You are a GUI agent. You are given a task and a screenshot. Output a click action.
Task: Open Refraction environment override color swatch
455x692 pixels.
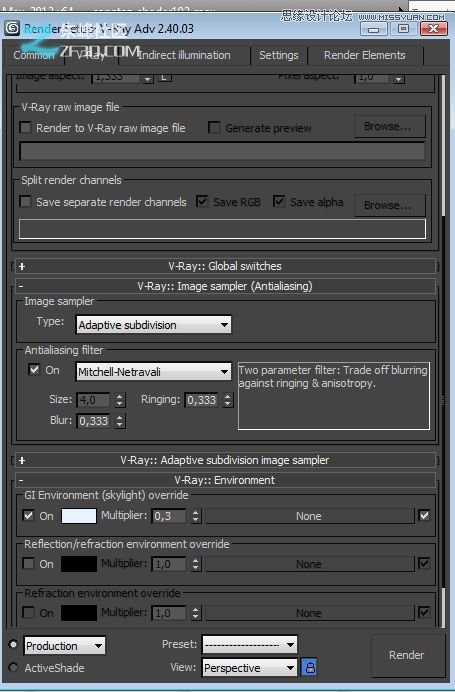pyautogui.click(x=79, y=612)
